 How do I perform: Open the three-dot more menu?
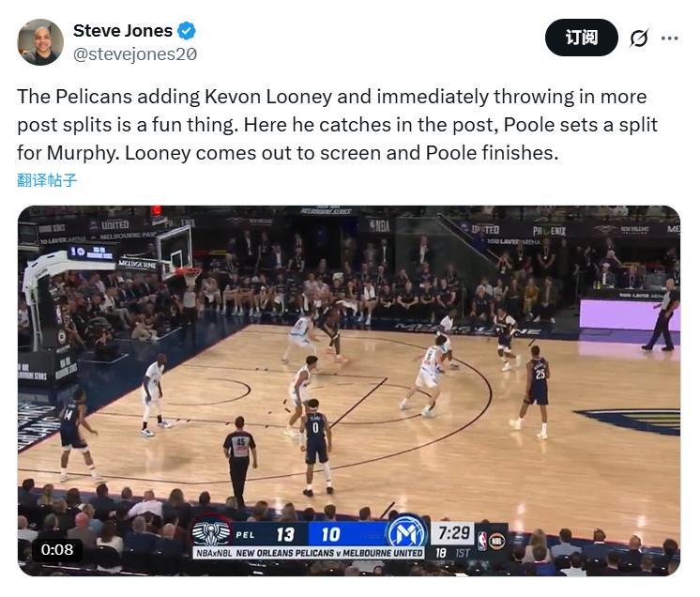tap(670, 38)
